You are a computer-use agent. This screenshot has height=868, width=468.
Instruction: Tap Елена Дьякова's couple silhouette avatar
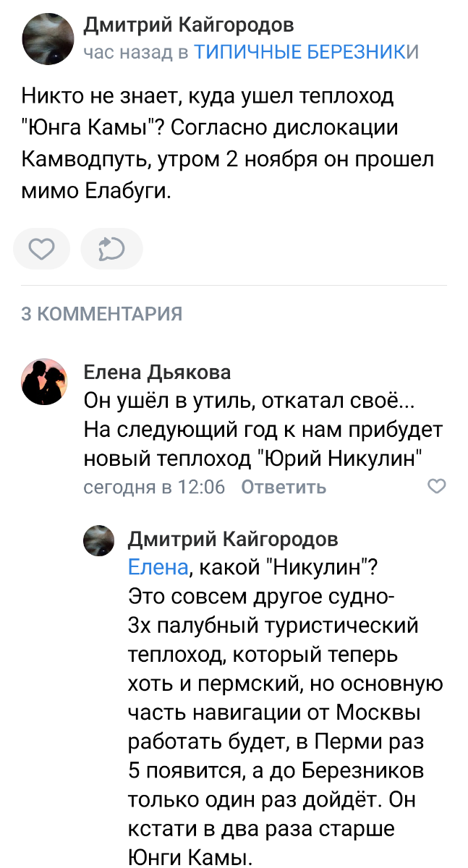coord(45,381)
